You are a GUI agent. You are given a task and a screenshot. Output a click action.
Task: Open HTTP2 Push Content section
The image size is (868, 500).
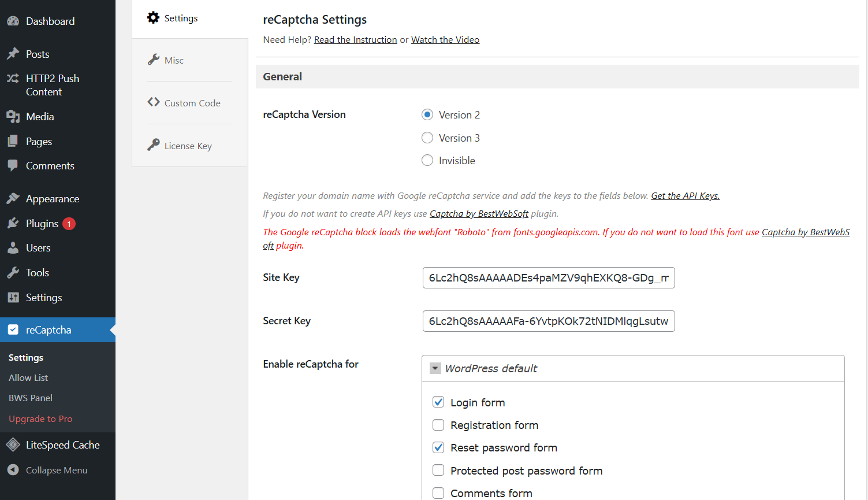(x=52, y=84)
